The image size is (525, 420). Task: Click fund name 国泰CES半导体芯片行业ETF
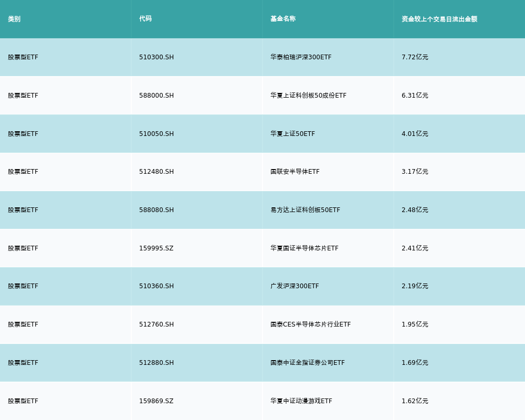[311, 324]
